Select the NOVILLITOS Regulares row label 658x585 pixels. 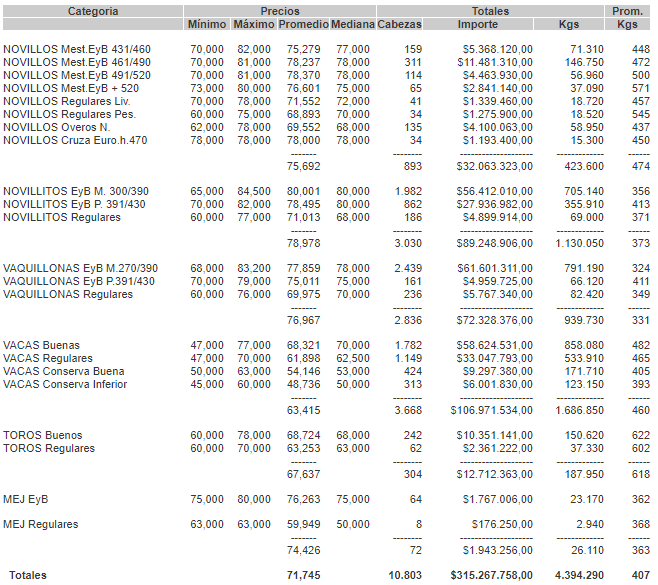(63, 217)
